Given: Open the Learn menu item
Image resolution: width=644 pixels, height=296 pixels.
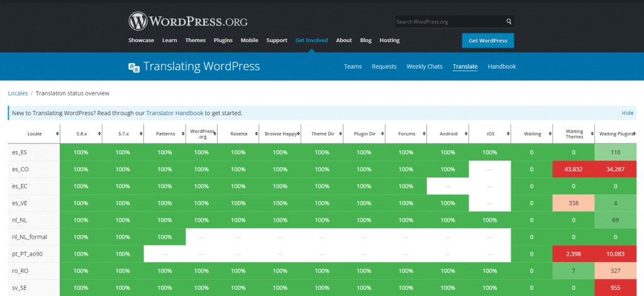Looking at the screenshot, I should coord(170,40).
